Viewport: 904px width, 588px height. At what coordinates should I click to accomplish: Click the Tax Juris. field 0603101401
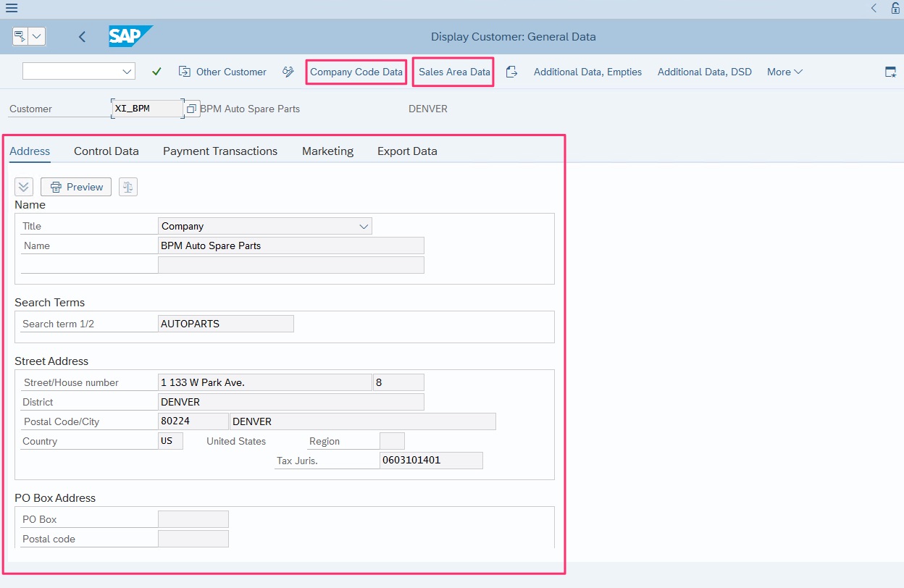pos(431,461)
